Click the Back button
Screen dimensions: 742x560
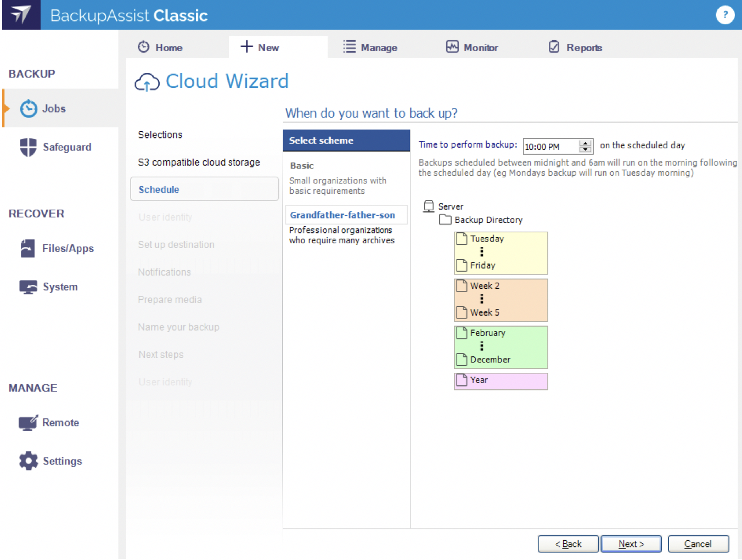click(x=568, y=544)
